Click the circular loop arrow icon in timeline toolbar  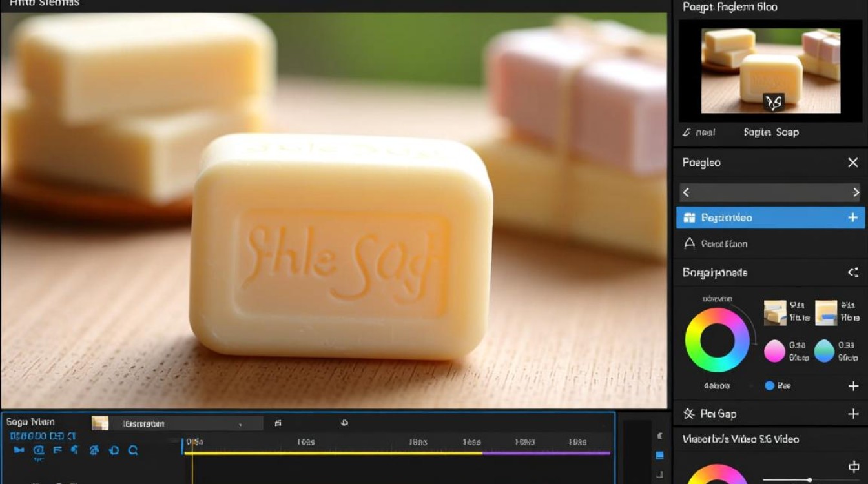click(x=114, y=450)
